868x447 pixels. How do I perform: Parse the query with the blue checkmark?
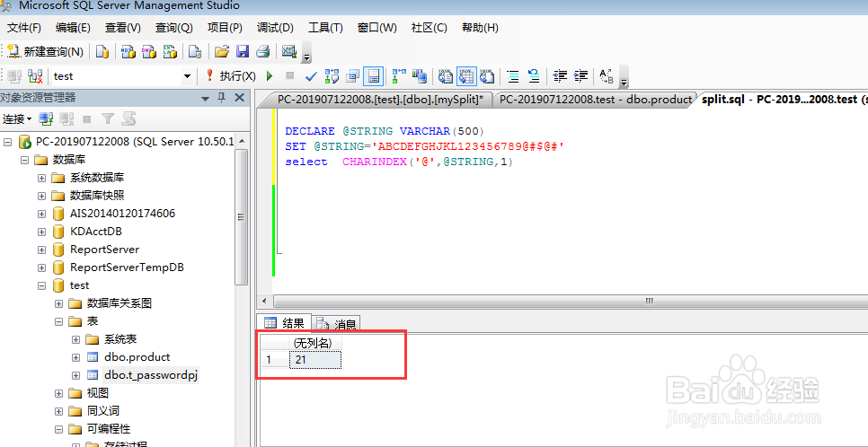click(x=311, y=75)
